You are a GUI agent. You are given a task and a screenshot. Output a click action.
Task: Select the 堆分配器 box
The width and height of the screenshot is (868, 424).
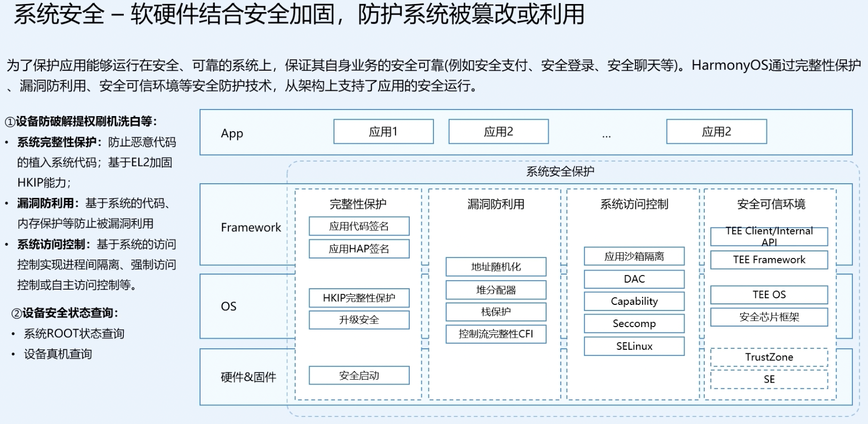(x=496, y=290)
